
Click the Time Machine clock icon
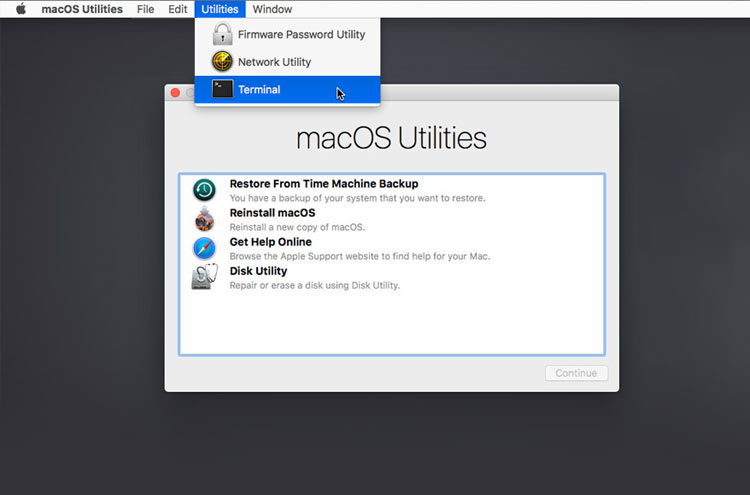click(204, 190)
